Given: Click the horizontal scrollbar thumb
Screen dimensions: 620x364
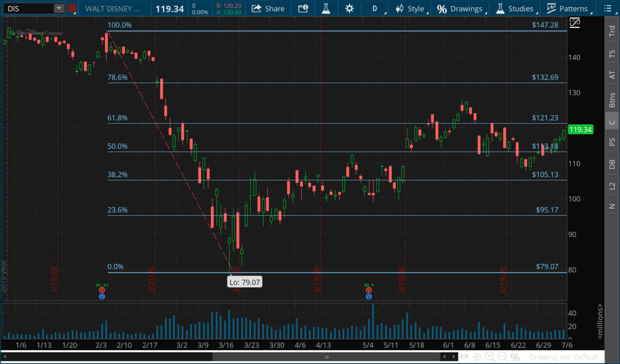Looking at the screenshot, I should (x=327, y=357).
